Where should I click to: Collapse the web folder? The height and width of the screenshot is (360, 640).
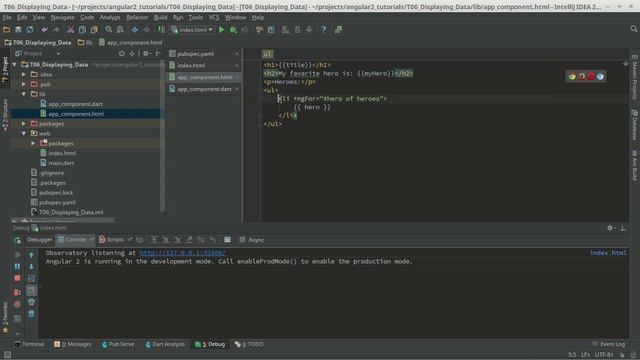(24, 133)
